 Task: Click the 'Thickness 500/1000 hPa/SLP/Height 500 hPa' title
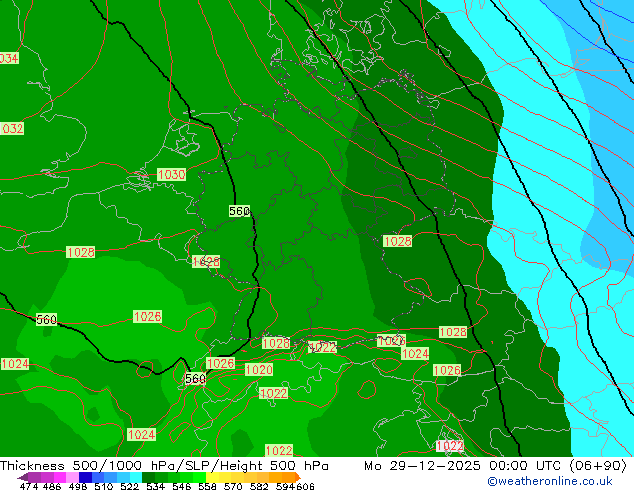pos(164,466)
